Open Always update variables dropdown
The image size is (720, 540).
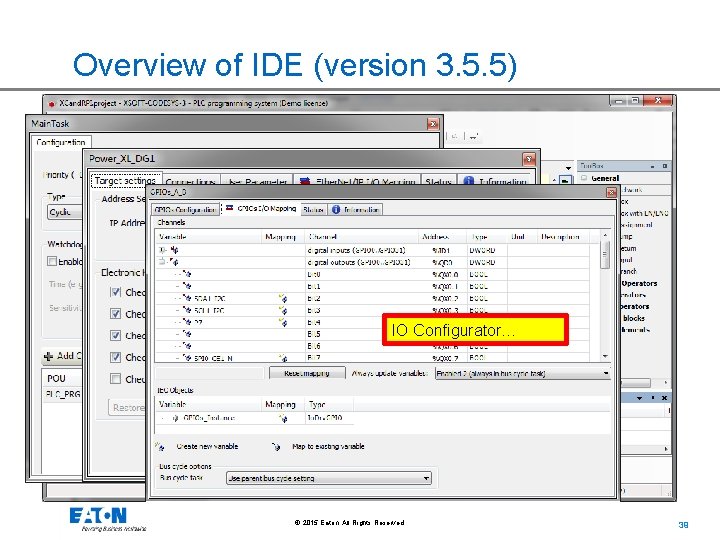point(523,373)
